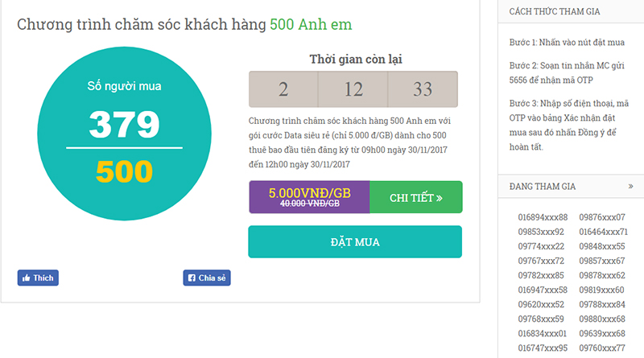Select participant number 016894xxx88
This screenshot has height=358, width=644.
click(x=543, y=217)
